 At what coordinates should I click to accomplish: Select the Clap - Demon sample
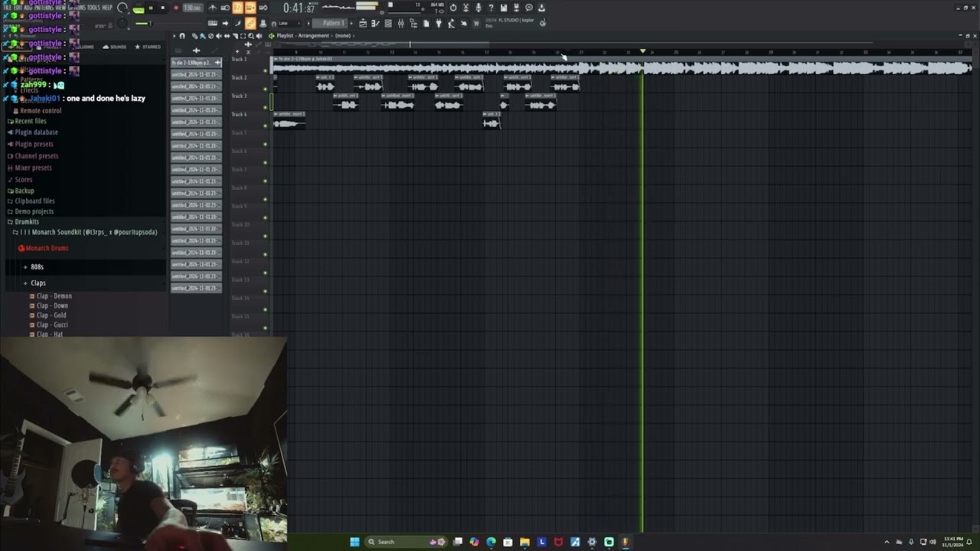click(51, 296)
